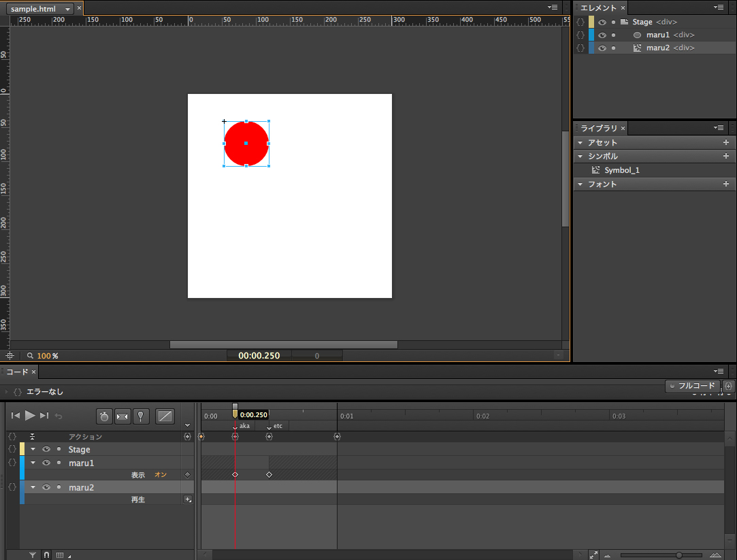Click the return to last play position arrow
The image size is (737, 560).
point(59,416)
